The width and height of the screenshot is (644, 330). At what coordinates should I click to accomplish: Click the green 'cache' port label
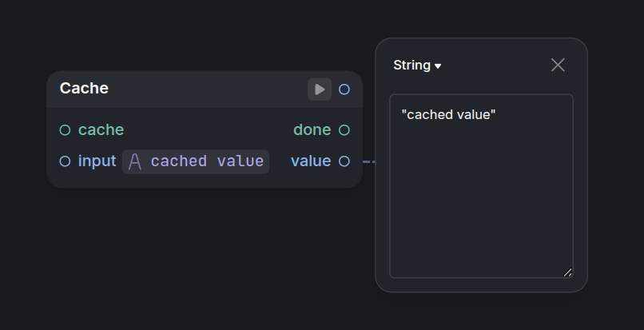pos(101,130)
